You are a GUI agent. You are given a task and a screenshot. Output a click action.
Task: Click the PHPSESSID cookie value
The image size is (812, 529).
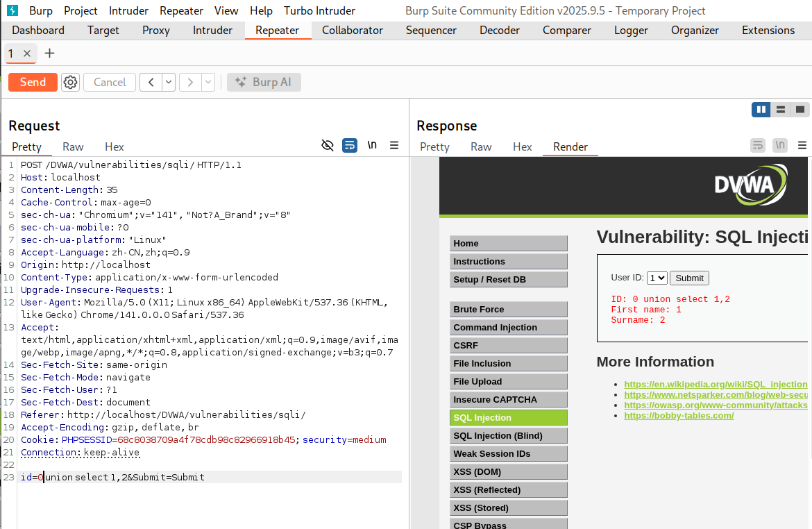click(x=207, y=440)
